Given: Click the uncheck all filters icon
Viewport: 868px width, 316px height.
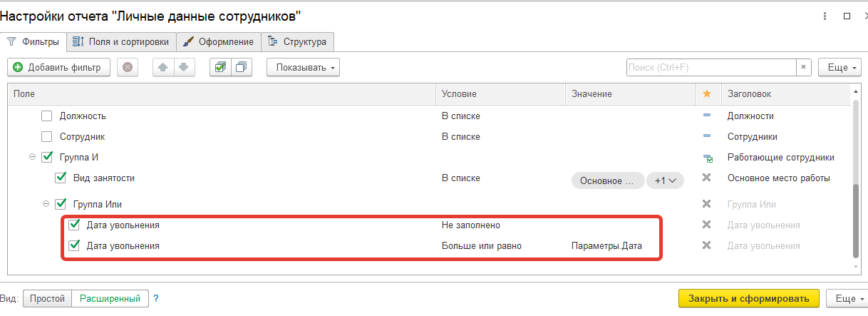Looking at the screenshot, I should click(241, 67).
